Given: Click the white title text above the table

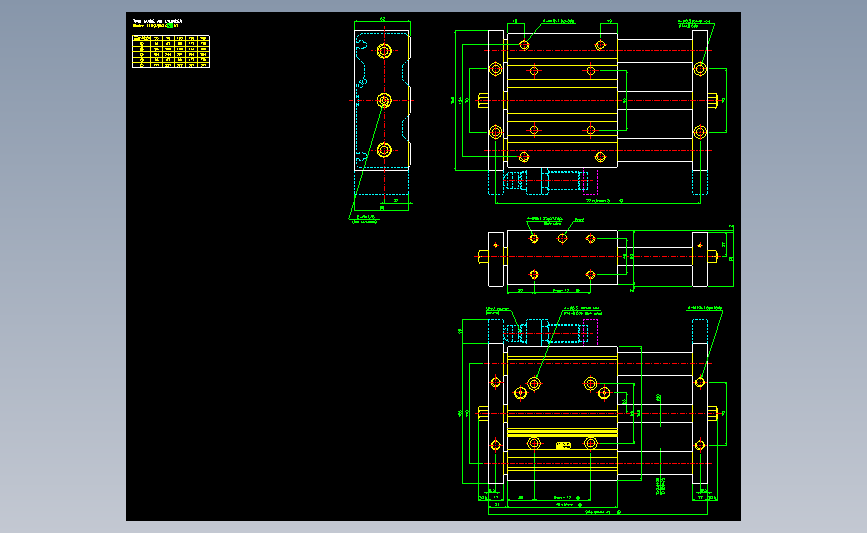Looking at the screenshot, I should (x=158, y=21).
